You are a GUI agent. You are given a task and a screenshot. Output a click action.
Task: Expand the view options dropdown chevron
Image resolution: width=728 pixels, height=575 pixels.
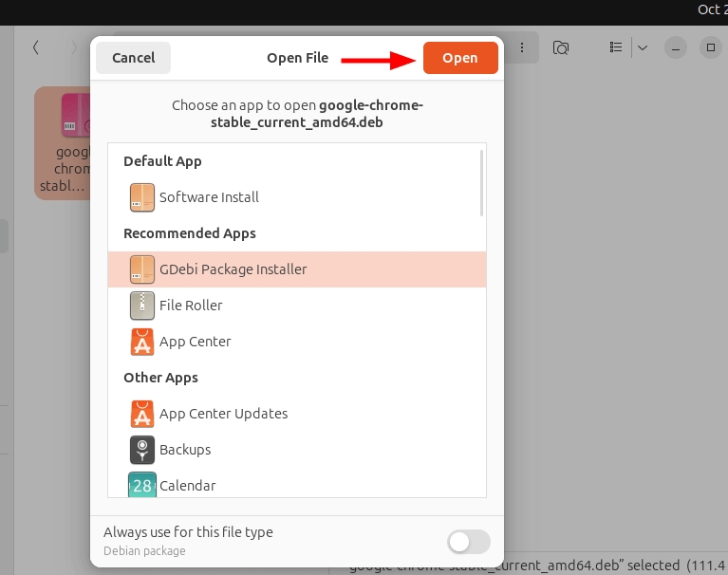[643, 47]
